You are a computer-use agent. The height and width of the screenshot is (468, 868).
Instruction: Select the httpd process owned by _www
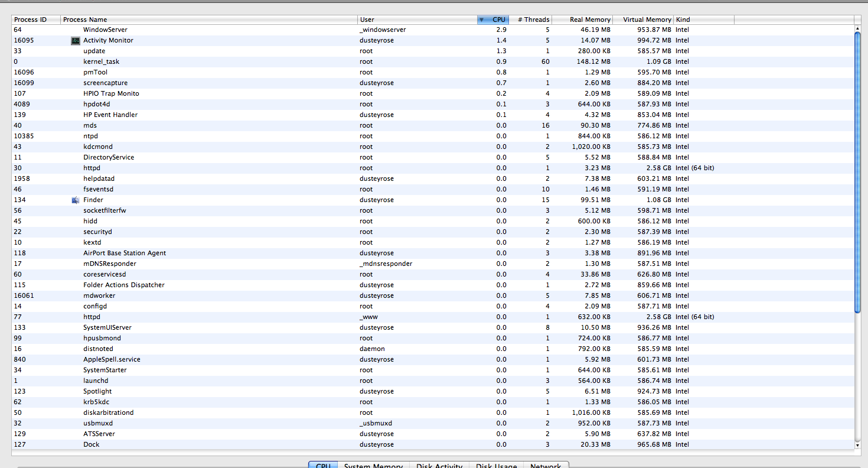(433, 317)
